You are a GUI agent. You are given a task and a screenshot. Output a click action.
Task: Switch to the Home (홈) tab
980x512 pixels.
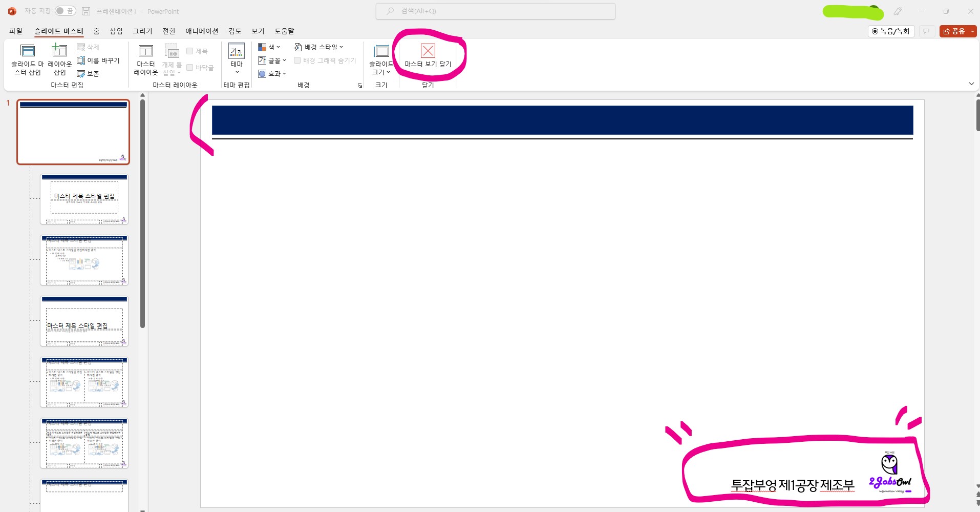pyautogui.click(x=96, y=31)
